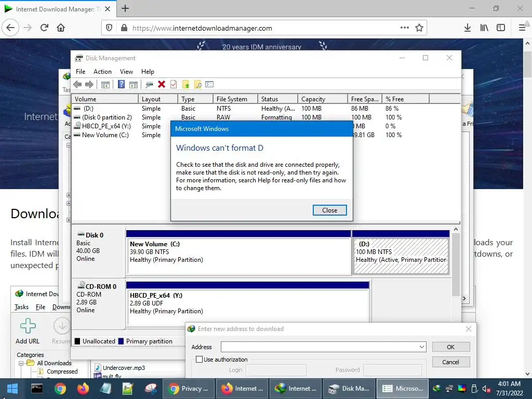The height and width of the screenshot is (399, 532).
Task: Click the Snipping Tool taskbar icon
Action: 151,389
